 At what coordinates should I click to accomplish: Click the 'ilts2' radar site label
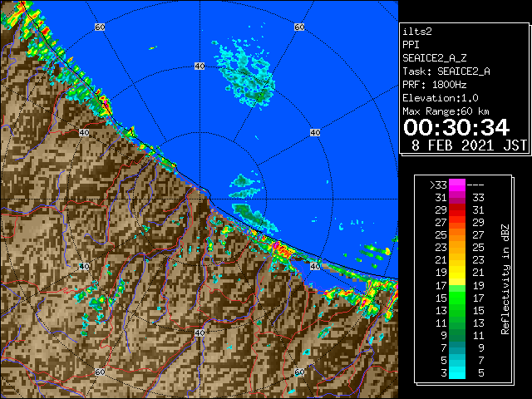click(x=417, y=32)
